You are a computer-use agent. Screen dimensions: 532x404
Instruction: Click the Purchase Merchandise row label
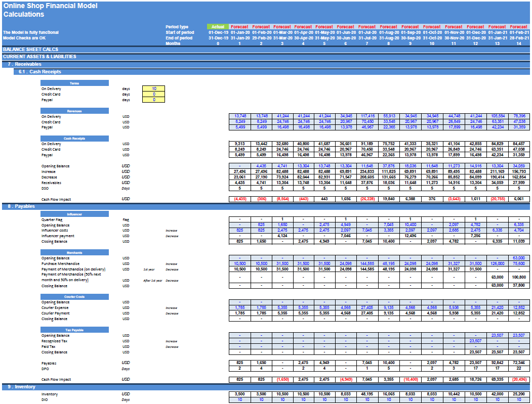point(60,263)
